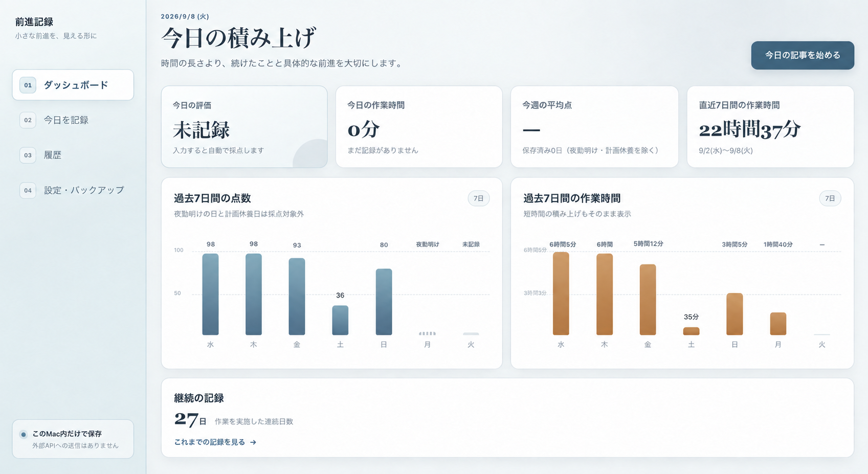Screen dimensions: 868x474
Task: Click the small orange 35分 bar
Action: (x=692, y=331)
